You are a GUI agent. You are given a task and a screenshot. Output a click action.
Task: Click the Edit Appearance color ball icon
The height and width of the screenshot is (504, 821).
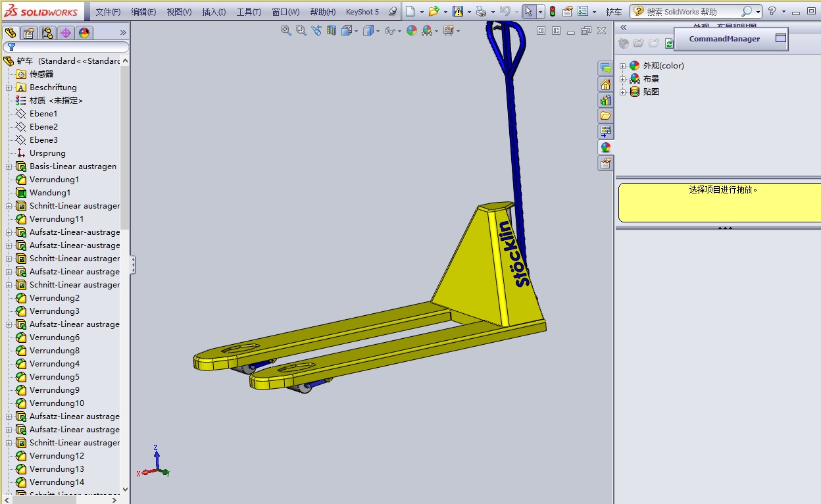[412, 30]
